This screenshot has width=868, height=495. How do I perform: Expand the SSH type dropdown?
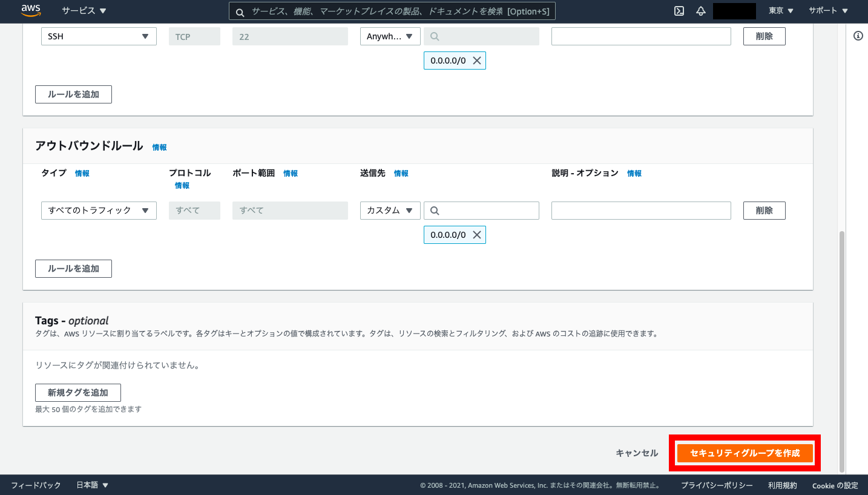[x=99, y=36]
